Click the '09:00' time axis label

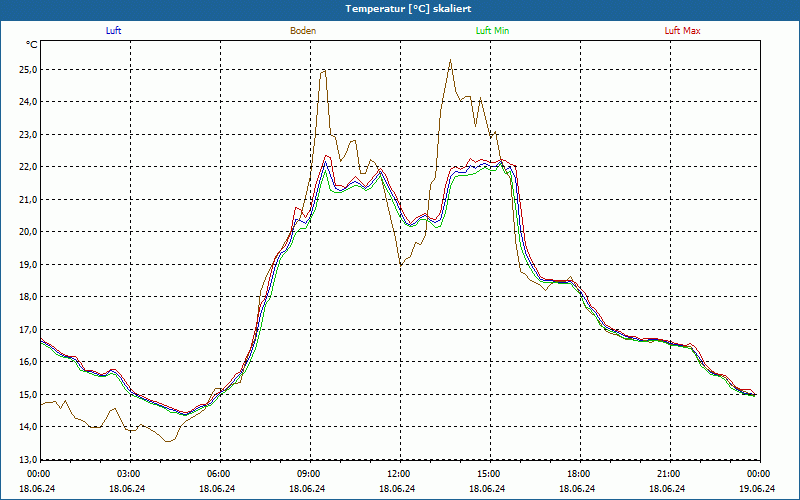point(308,474)
